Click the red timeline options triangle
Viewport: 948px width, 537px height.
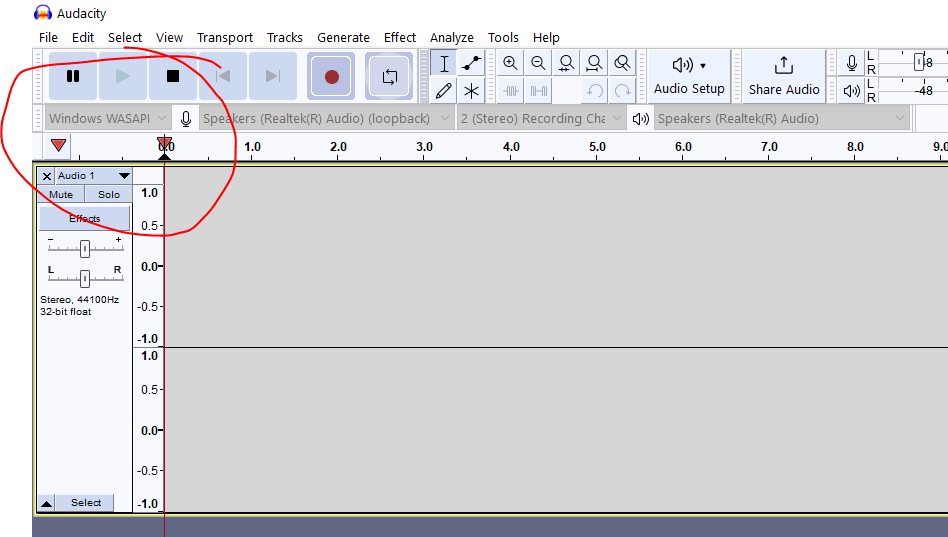(59, 145)
